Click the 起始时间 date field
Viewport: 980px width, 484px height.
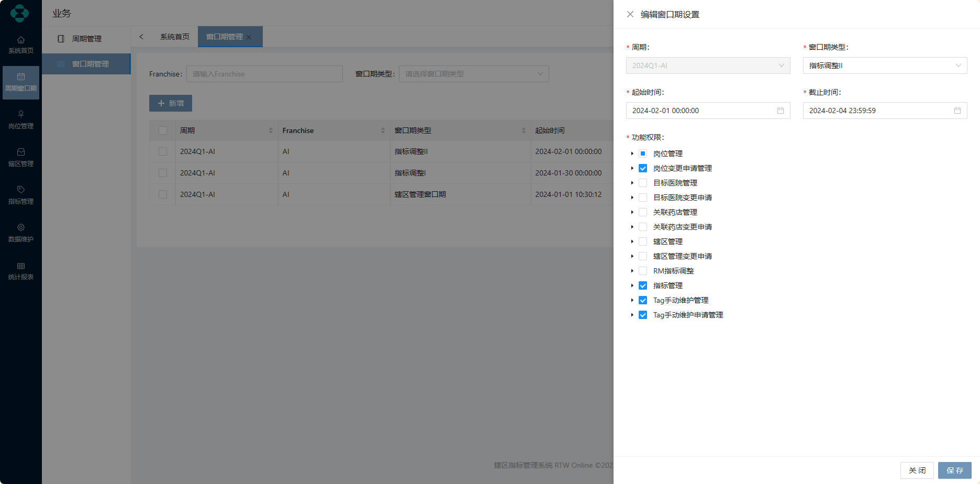pyautogui.click(x=708, y=111)
